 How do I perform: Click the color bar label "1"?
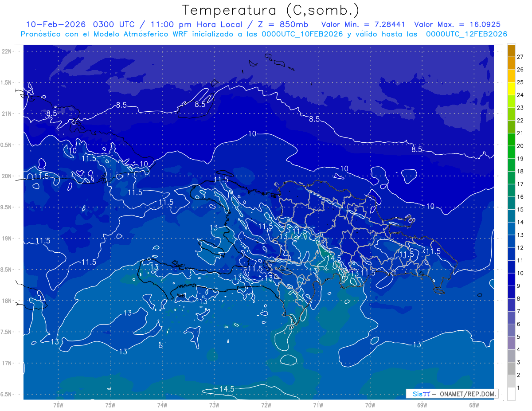(519, 388)
